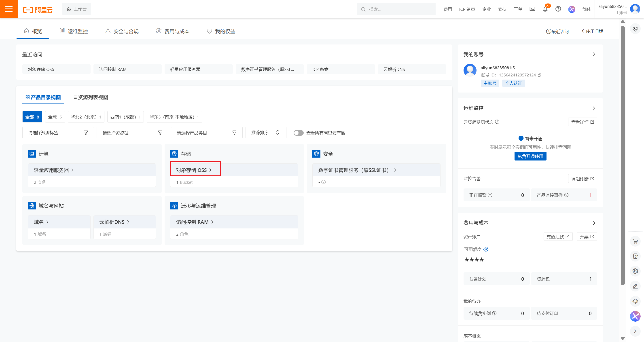Select the 产品目录视图 tab

pyautogui.click(x=43, y=97)
